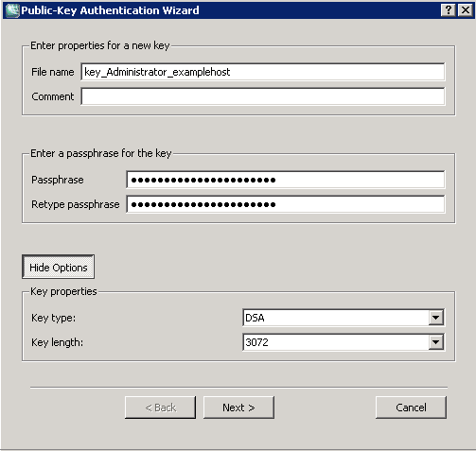Click the 'Public-Key Authentication Wizard' title text
Screen dimensions: 476x451
[x=110, y=10]
